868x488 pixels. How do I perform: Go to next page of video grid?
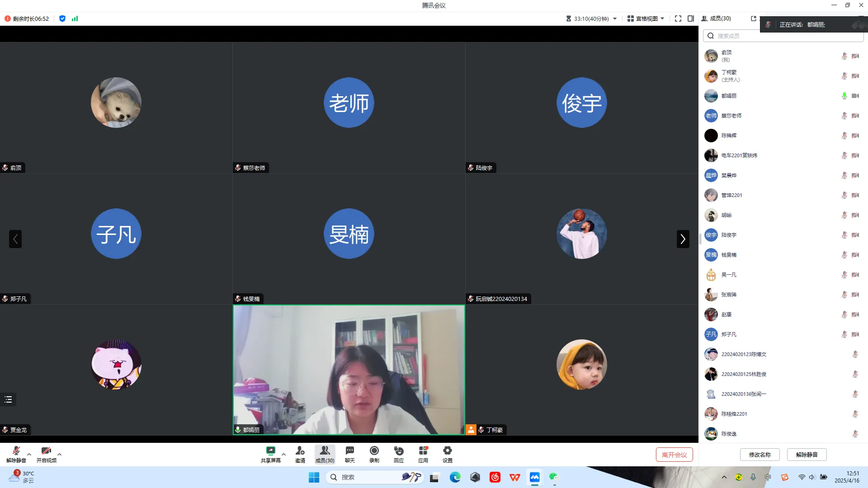[x=683, y=239]
